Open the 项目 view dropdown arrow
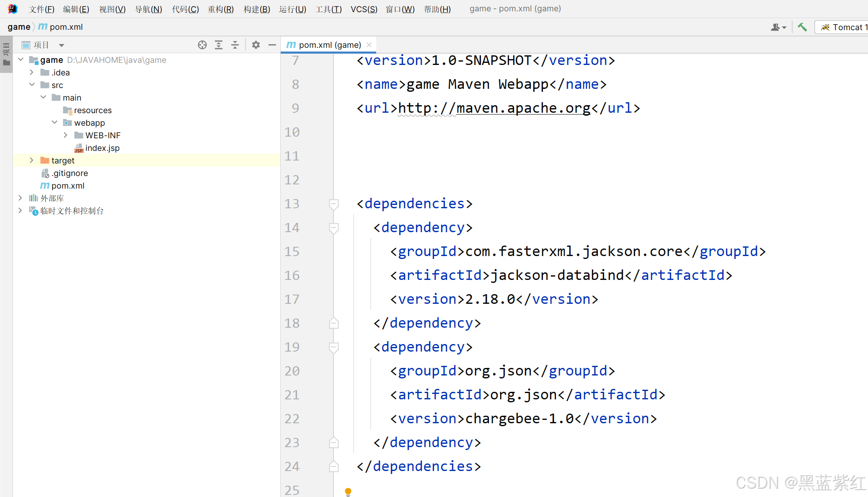868x497 pixels. pyautogui.click(x=62, y=45)
